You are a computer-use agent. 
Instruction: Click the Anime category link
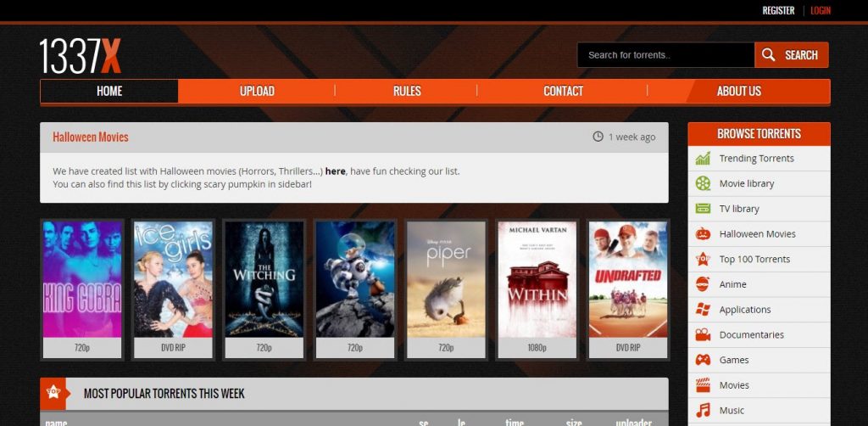coord(733,284)
